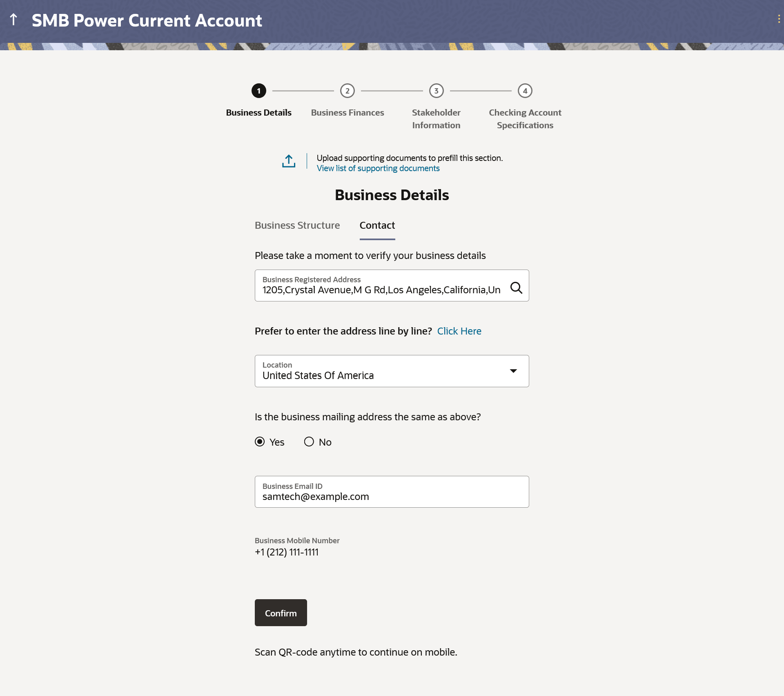The width and height of the screenshot is (784, 696).
Task: Select the Contact tab
Action: (x=377, y=225)
